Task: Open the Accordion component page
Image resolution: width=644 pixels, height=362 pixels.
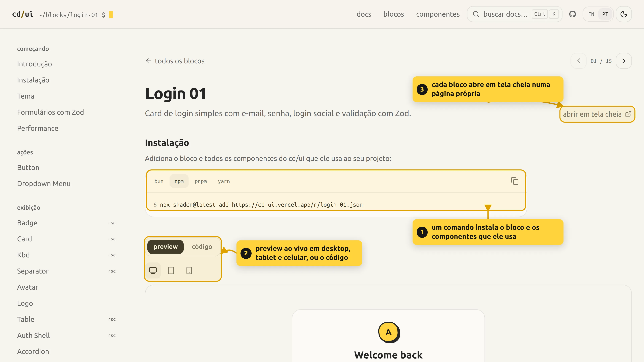Action: pos(33,351)
